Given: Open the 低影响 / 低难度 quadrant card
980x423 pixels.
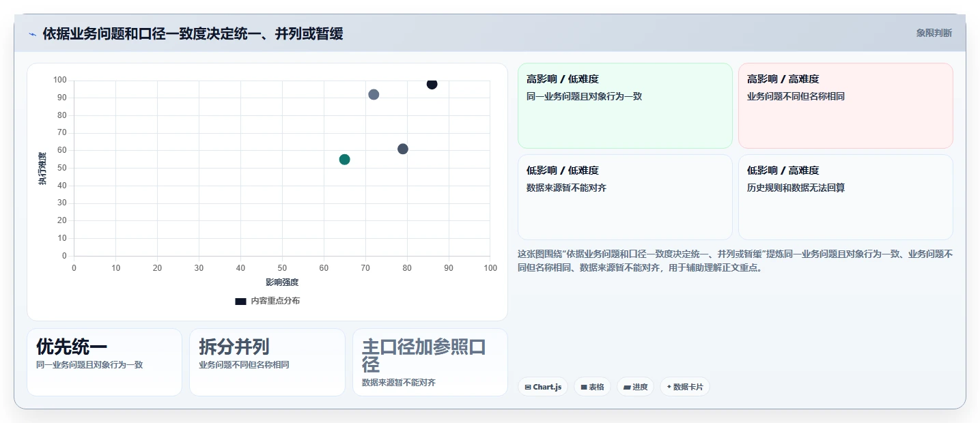Looking at the screenshot, I should tap(625, 197).
